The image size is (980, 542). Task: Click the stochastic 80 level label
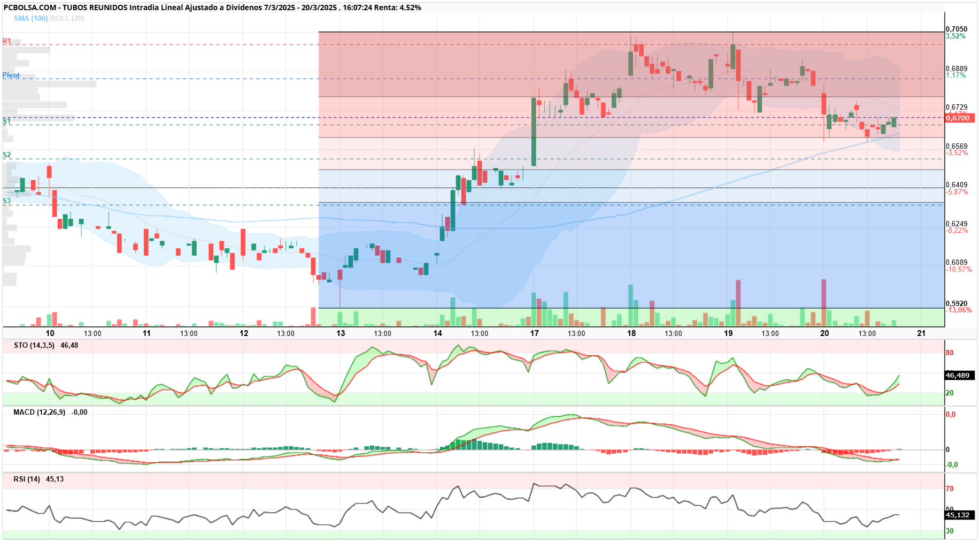click(x=950, y=353)
